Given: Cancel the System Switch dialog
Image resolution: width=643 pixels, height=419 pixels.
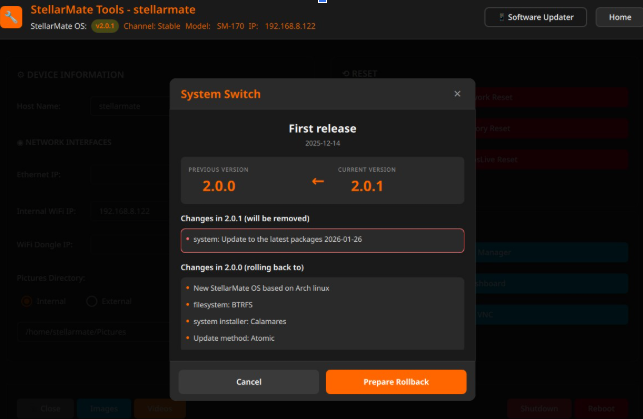Looking at the screenshot, I should [x=249, y=382].
